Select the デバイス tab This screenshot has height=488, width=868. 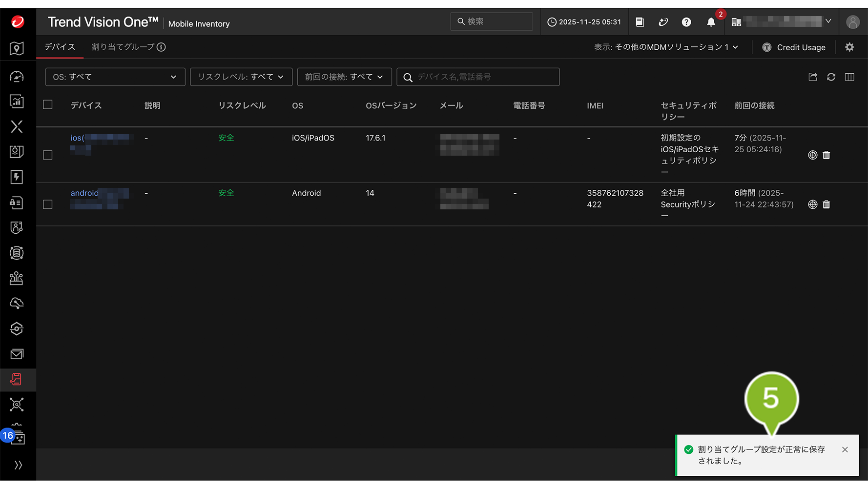click(60, 47)
